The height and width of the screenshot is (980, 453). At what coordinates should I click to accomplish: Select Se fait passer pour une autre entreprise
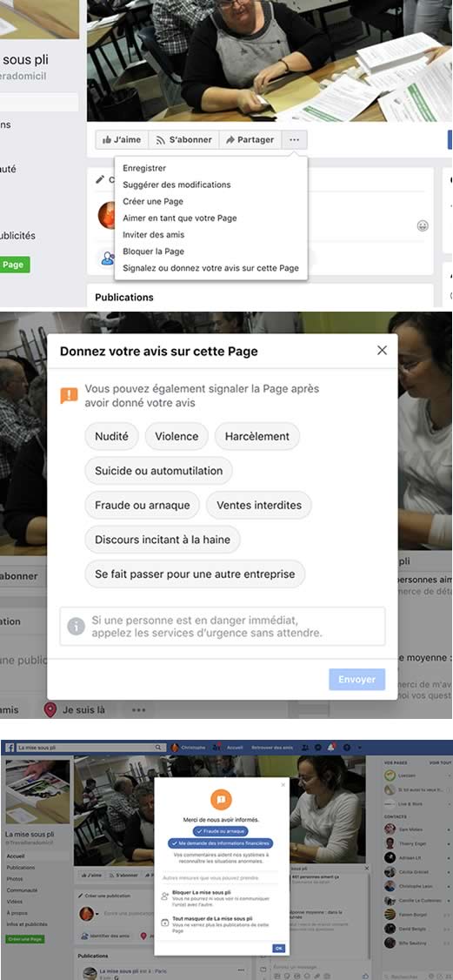pyautogui.click(x=195, y=574)
